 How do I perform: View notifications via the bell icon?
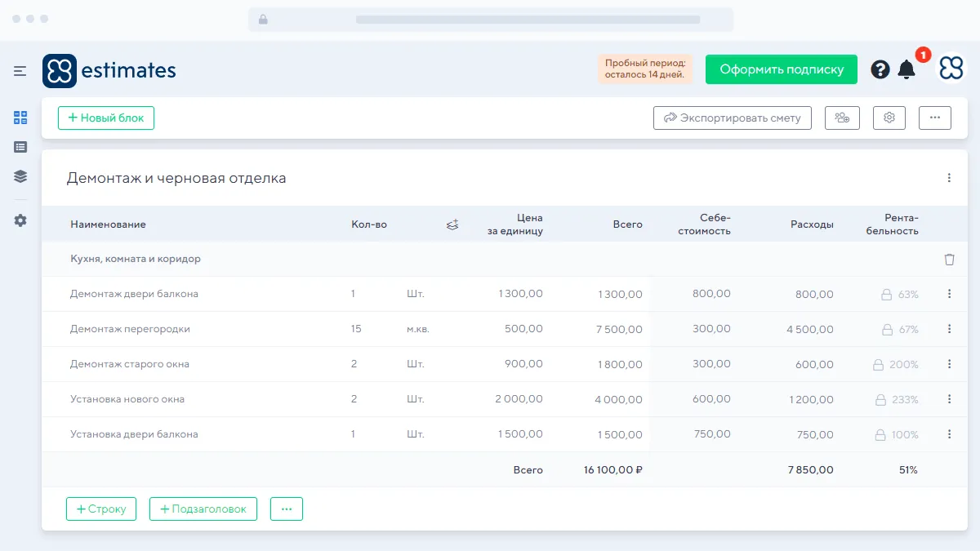coord(906,69)
